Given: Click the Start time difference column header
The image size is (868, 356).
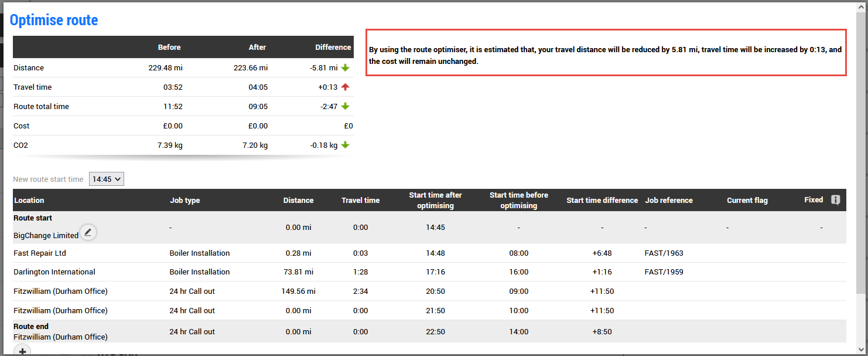Looking at the screenshot, I should pos(602,201).
